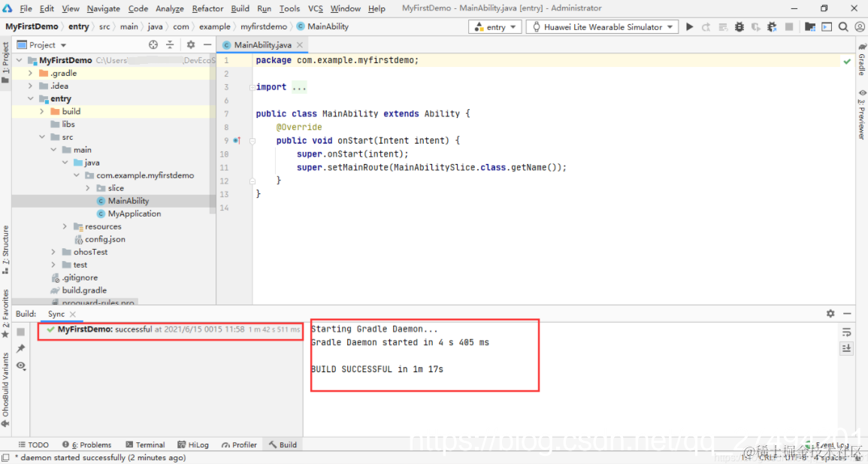Click the Collapse All icon in Project panel
The height and width of the screenshot is (464, 868).
(170, 45)
